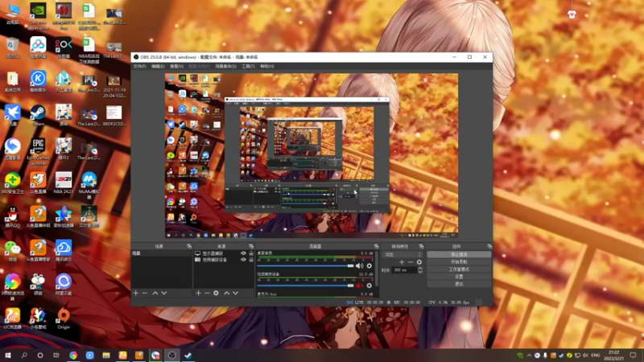This screenshot has height=362, width=644.
Task: Expand the scene transition type dropdown
Action: 403,254
